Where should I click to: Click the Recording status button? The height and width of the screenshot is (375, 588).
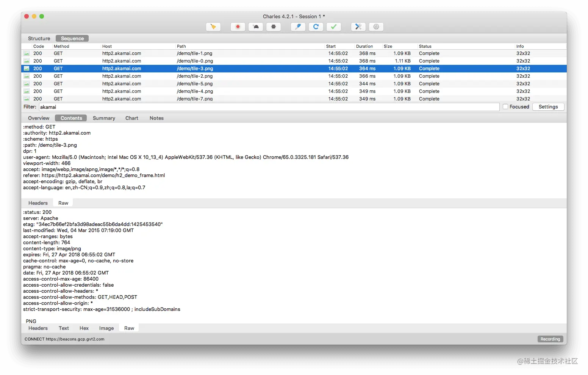pyautogui.click(x=550, y=339)
